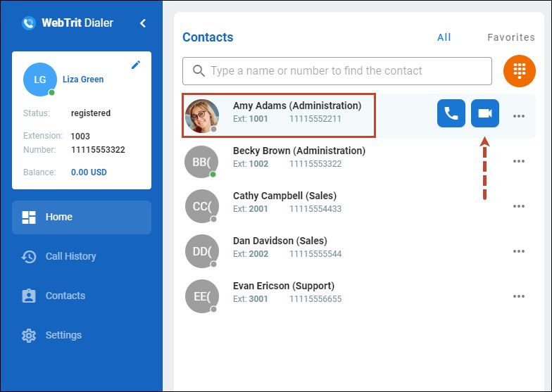Select Amy Adams (Administration) name
This screenshot has width=552, height=392.
click(x=297, y=106)
